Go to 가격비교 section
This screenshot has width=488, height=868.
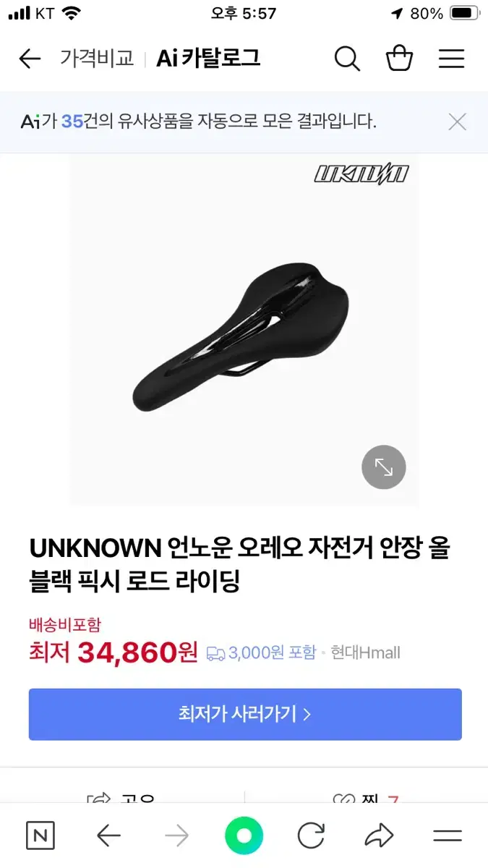(97, 59)
